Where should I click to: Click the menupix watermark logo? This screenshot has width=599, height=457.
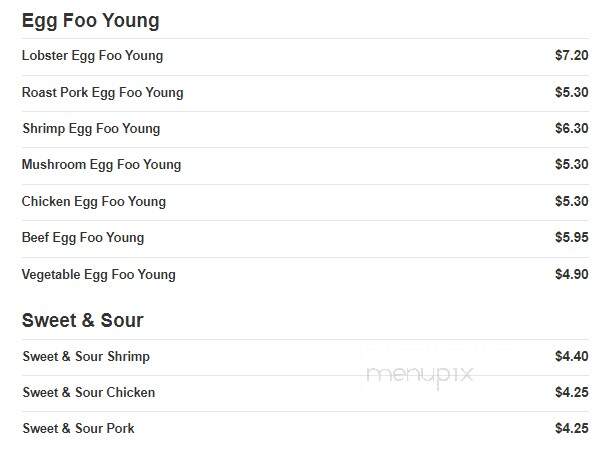coord(420,376)
